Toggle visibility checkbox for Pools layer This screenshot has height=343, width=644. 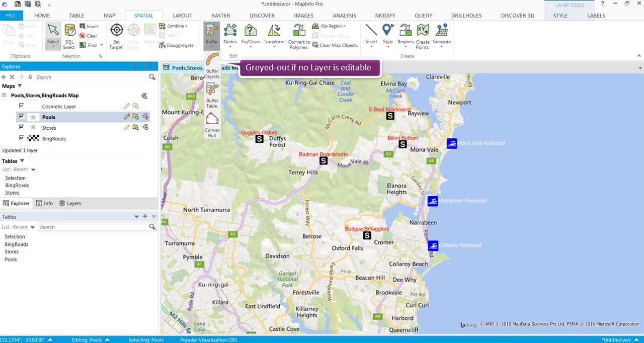(22, 116)
